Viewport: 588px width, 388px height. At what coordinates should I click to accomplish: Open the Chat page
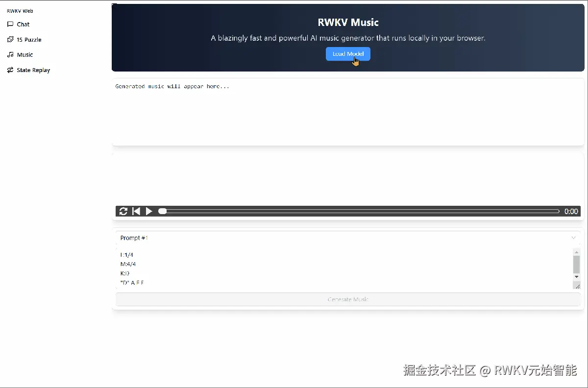[x=23, y=24]
